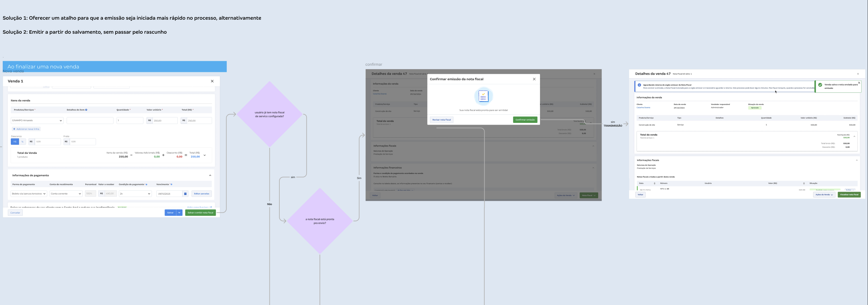The width and height of the screenshot is (868, 305).
Task: Click the Valor unitário field showing 250,00
Action: click(165, 121)
